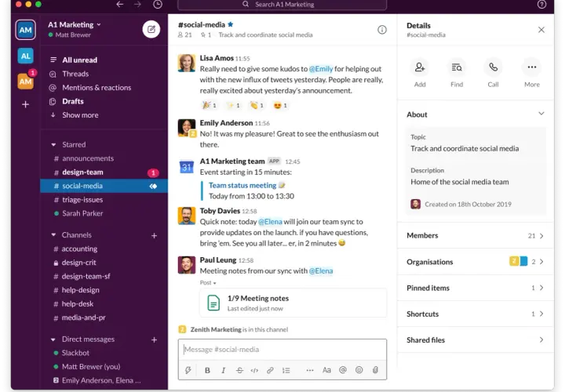Open Team status meeting link

click(242, 185)
